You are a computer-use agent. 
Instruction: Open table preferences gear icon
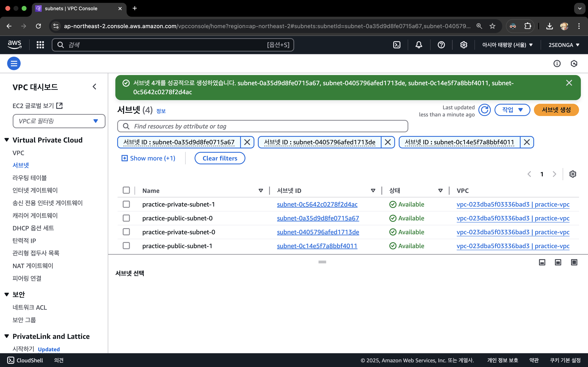click(x=572, y=174)
